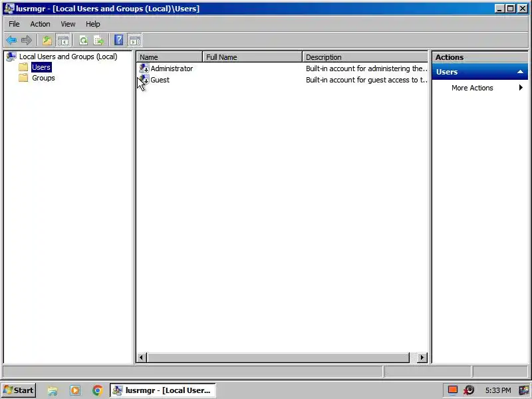Click the horizontal scrollbar left arrow
Image resolution: width=532 pixels, height=399 pixels.
pyautogui.click(x=142, y=357)
